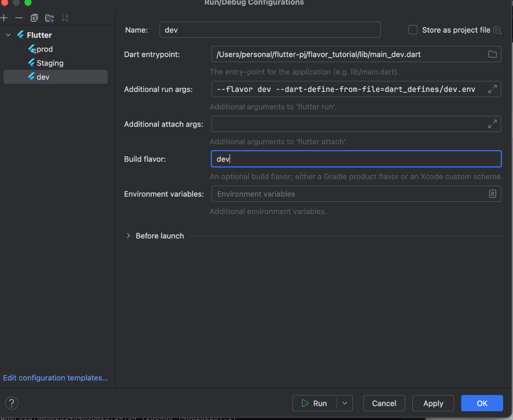The width and height of the screenshot is (513, 420).
Task: Click the green zoom window button
Action: 28,2
